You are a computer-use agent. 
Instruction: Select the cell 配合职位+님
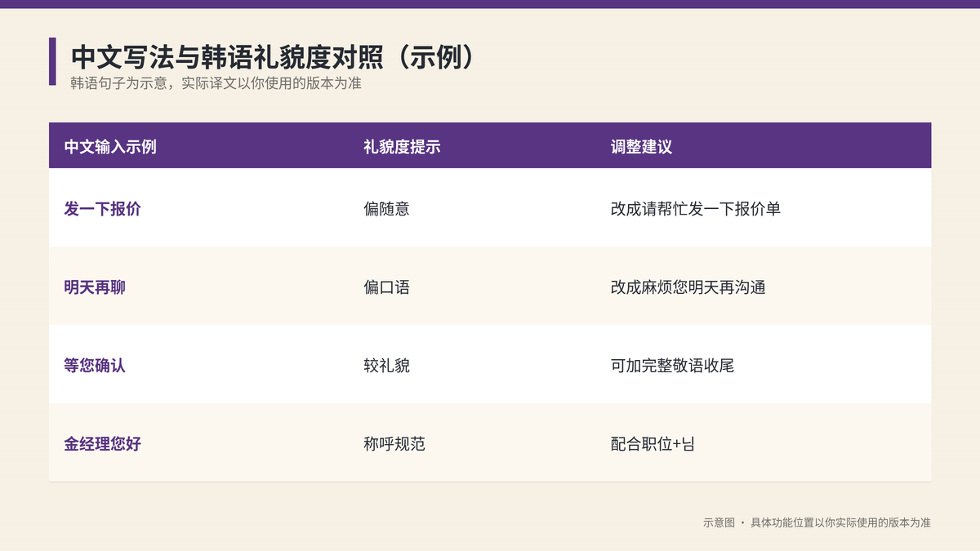pos(653,444)
